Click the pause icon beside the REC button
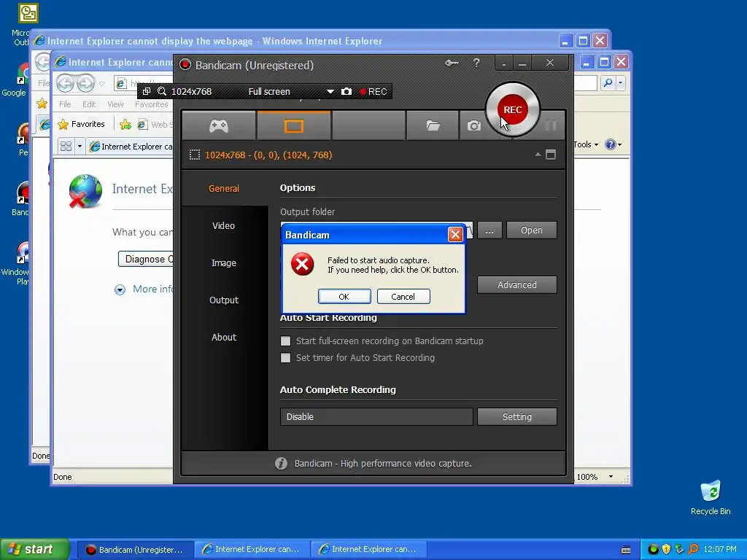Image resolution: width=747 pixels, height=560 pixels. pyautogui.click(x=551, y=125)
